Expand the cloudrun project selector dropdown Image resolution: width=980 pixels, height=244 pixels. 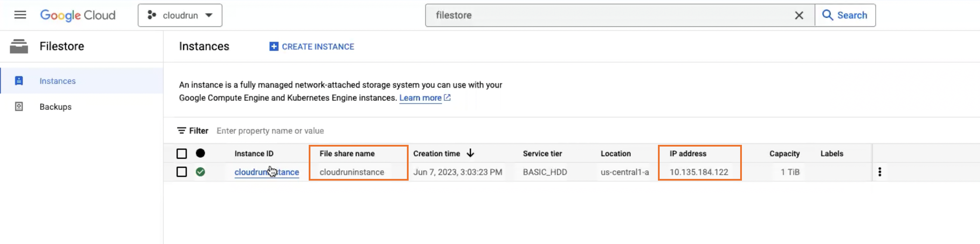(180, 16)
